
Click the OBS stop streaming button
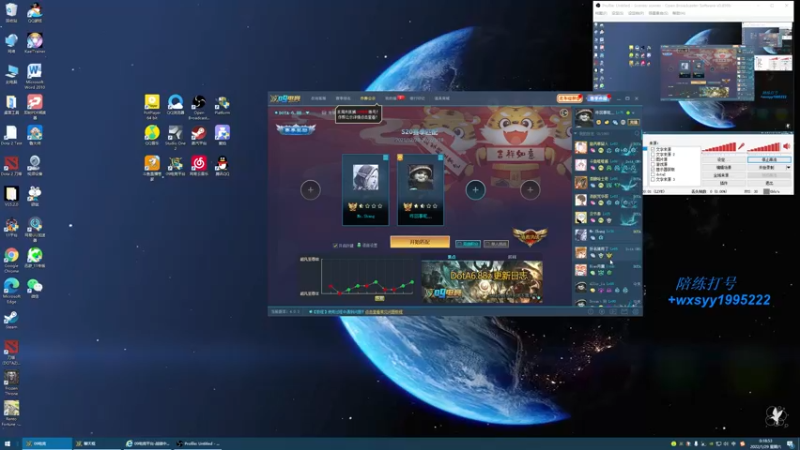pos(769,160)
